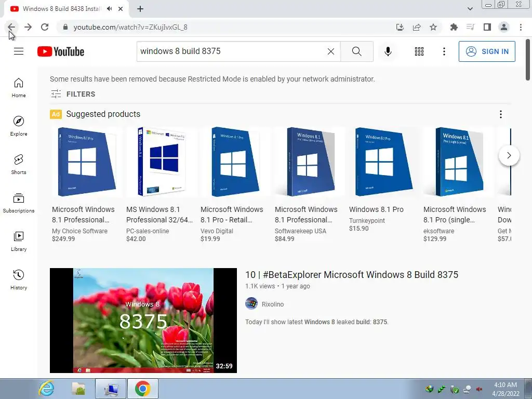
Task: Go to YouTube home via logo
Action: coord(61,51)
